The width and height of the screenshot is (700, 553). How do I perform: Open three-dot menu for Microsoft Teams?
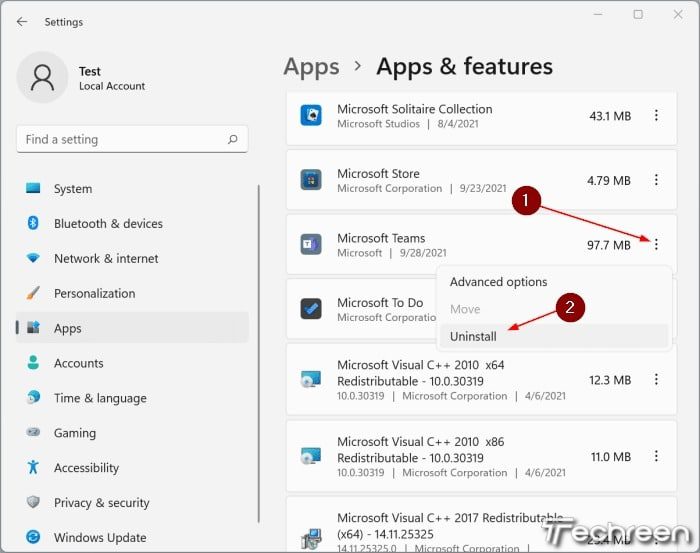pyautogui.click(x=656, y=244)
